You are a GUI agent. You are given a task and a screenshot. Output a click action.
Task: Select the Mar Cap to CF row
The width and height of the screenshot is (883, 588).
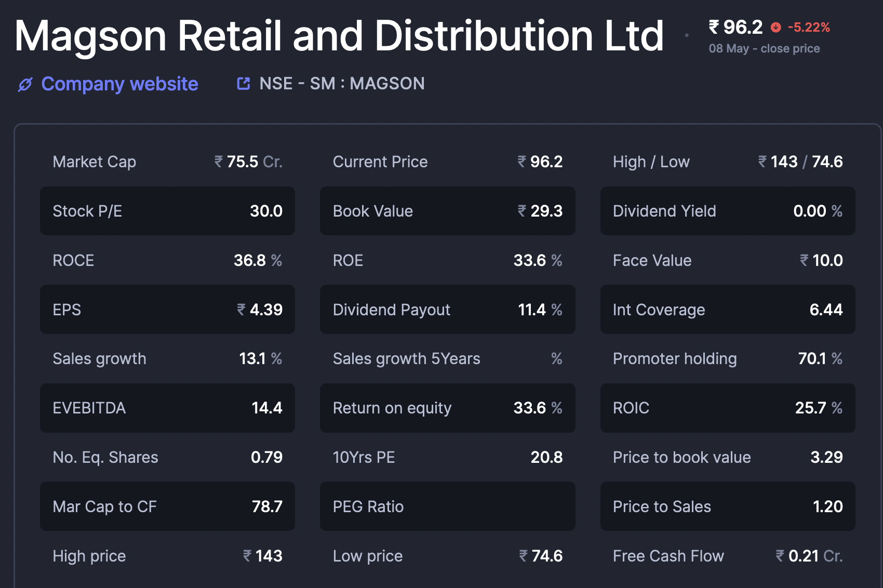(167, 506)
